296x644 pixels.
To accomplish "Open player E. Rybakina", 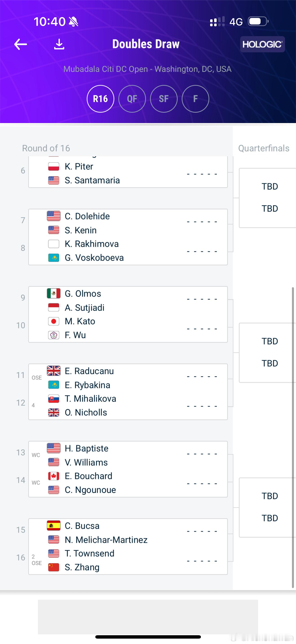I will click(87, 385).
